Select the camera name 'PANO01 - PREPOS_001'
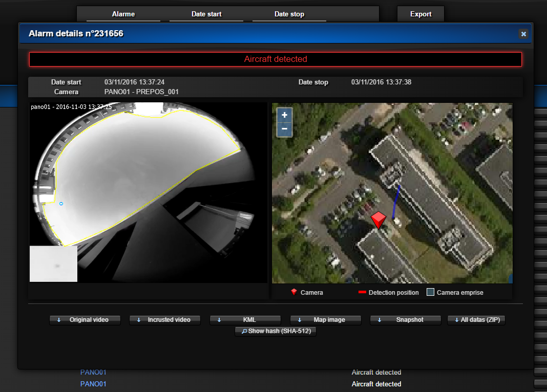The width and height of the screenshot is (547, 392). pos(141,92)
